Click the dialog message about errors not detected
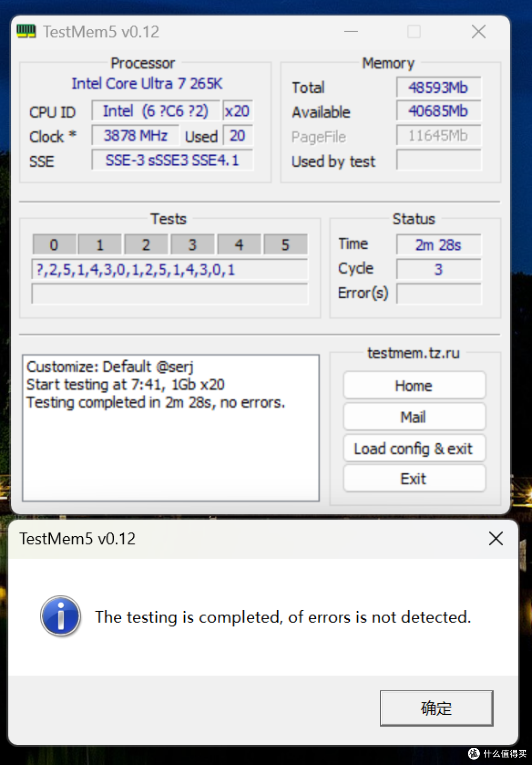Screen dimensions: 532x765 (283, 617)
